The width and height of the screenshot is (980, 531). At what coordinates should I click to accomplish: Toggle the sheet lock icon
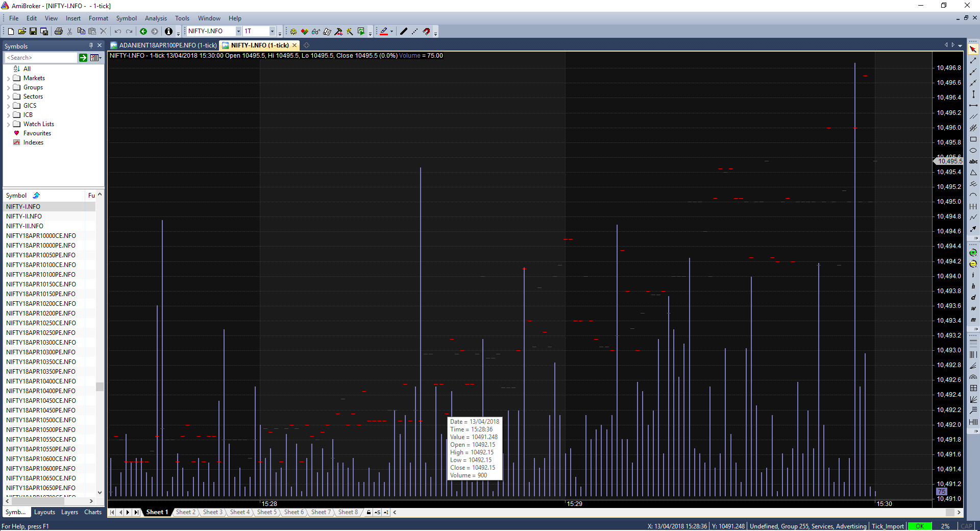coord(369,512)
